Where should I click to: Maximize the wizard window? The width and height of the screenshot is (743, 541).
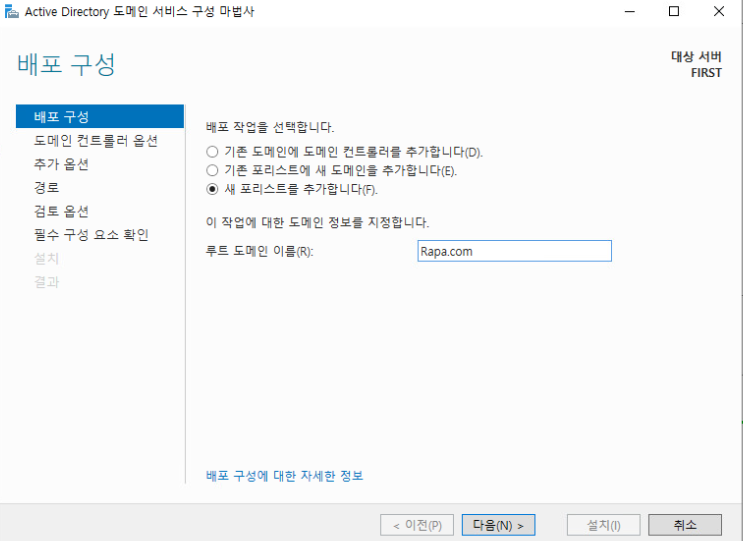click(673, 11)
